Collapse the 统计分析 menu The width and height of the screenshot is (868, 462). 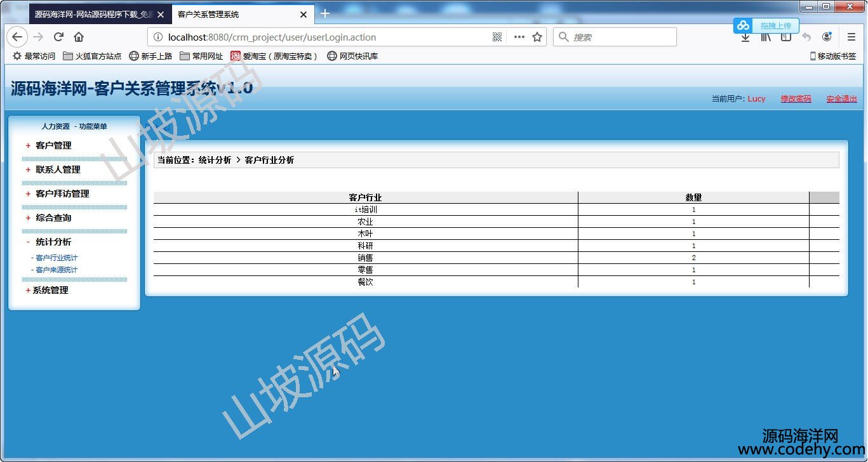click(x=53, y=242)
